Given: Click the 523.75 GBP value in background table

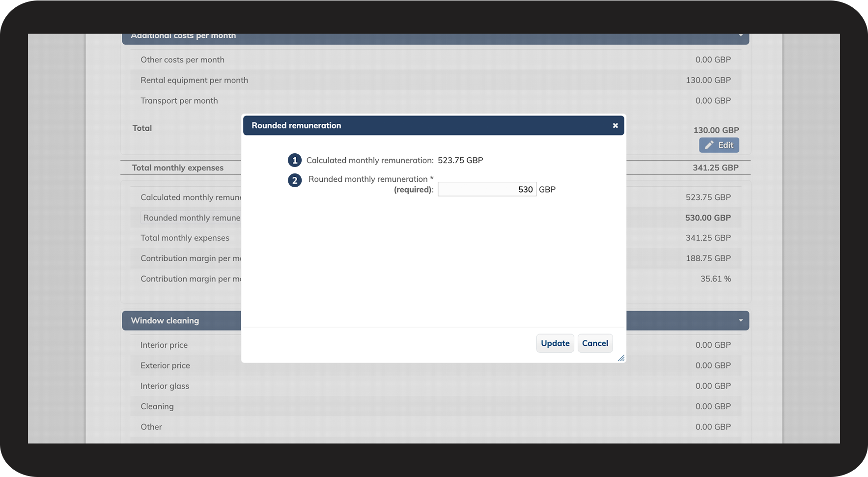Looking at the screenshot, I should point(708,197).
